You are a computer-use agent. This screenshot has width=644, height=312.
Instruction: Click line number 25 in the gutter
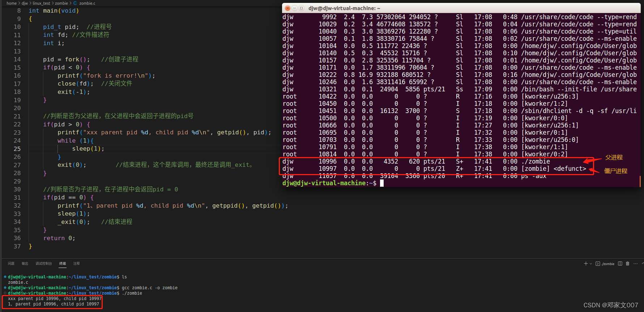tap(17, 149)
